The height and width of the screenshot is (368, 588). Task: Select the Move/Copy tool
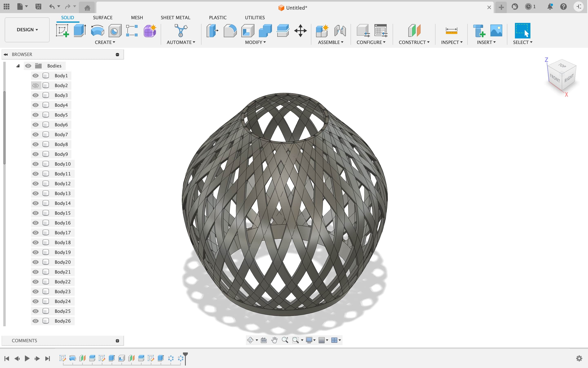(x=300, y=31)
